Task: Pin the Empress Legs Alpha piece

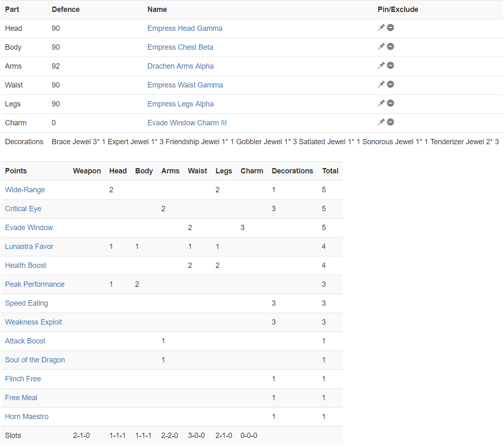Action: [381, 103]
